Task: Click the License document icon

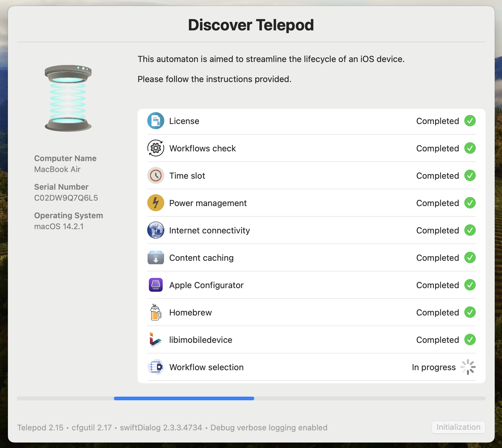Action: pos(156,121)
